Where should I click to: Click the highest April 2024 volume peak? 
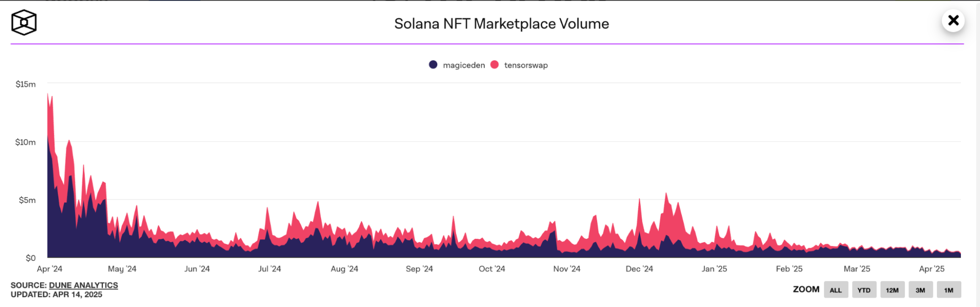48,93
